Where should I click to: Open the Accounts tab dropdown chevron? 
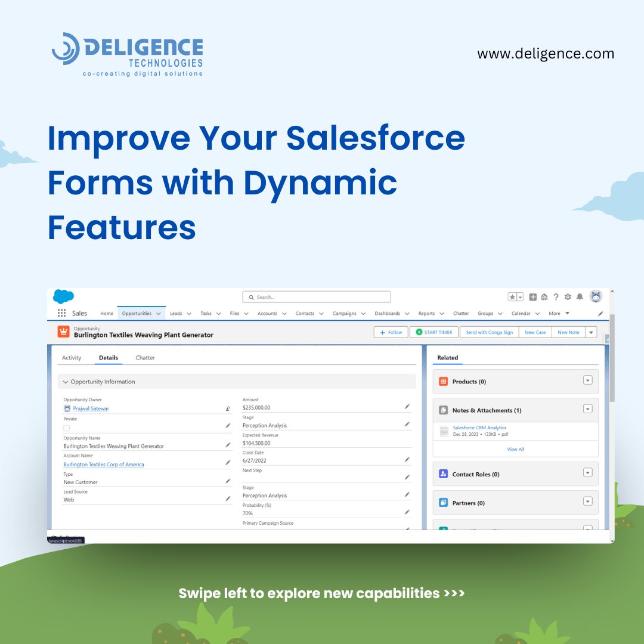pyautogui.click(x=284, y=314)
